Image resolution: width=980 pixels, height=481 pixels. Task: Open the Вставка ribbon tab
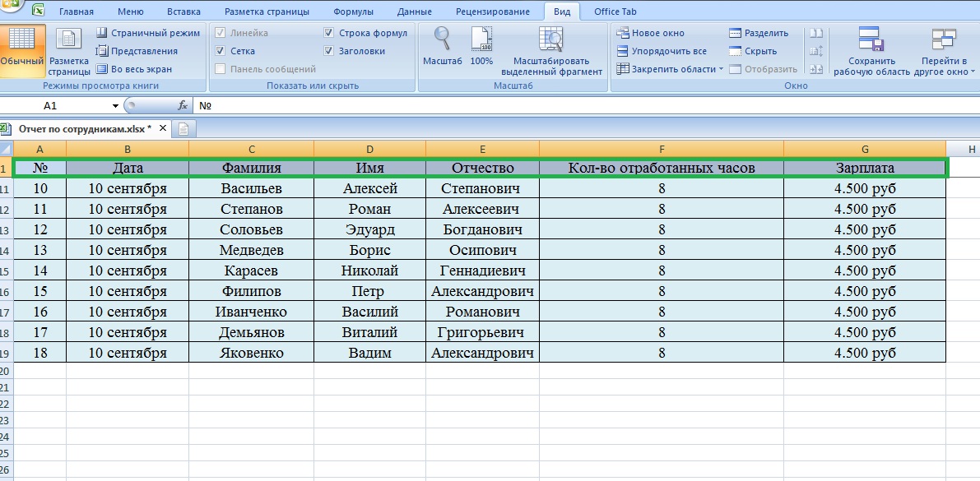coord(183,12)
